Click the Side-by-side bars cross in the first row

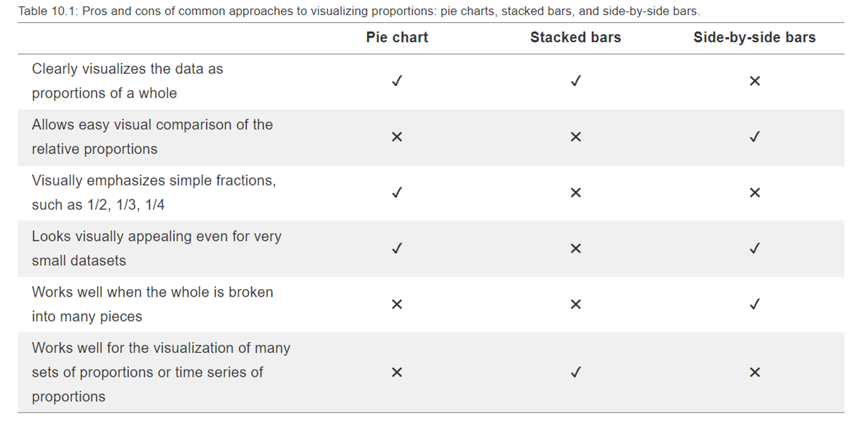[x=754, y=81]
